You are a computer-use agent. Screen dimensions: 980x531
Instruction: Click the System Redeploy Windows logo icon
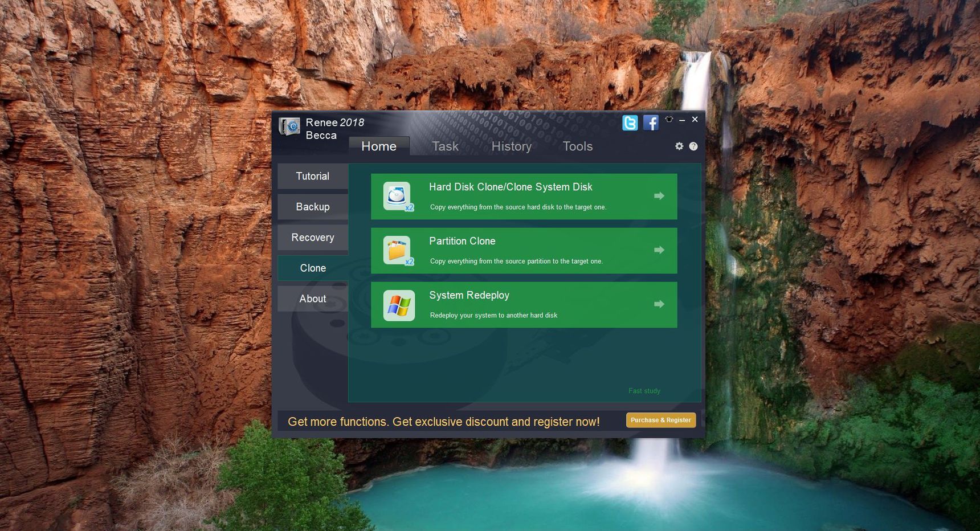point(399,305)
